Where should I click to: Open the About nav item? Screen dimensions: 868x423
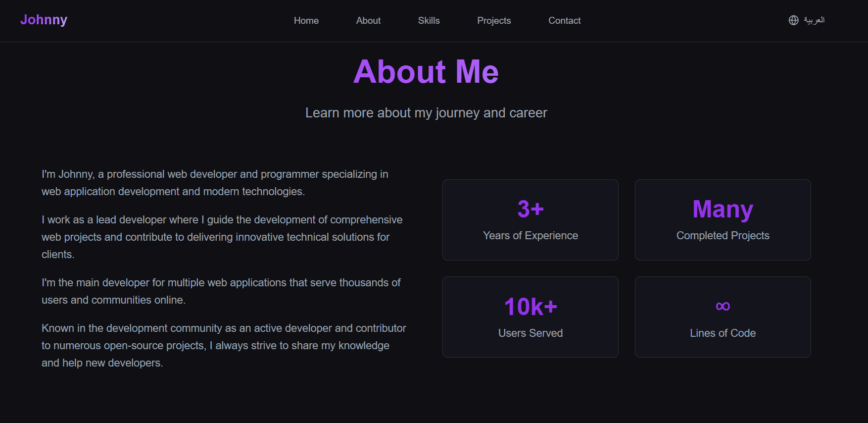[x=368, y=21]
